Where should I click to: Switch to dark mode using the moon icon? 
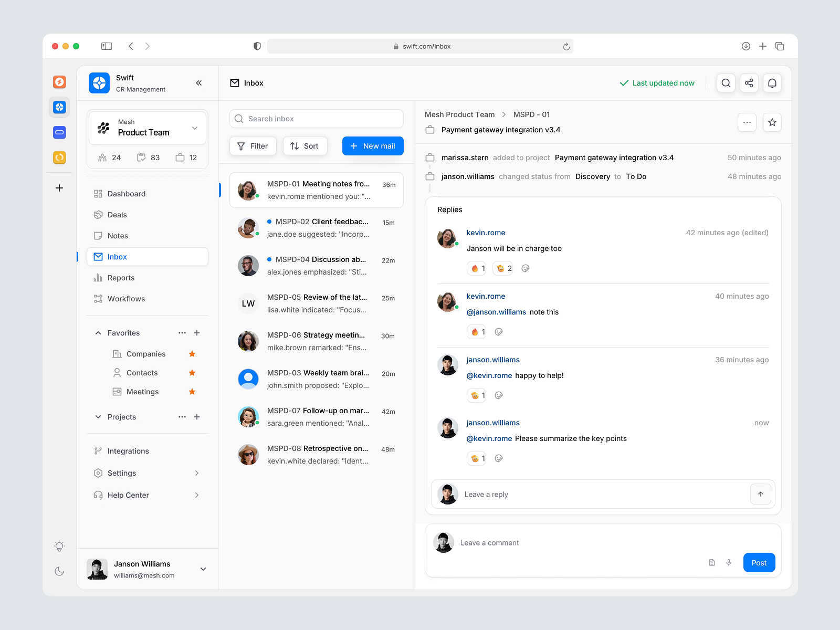[59, 571]
